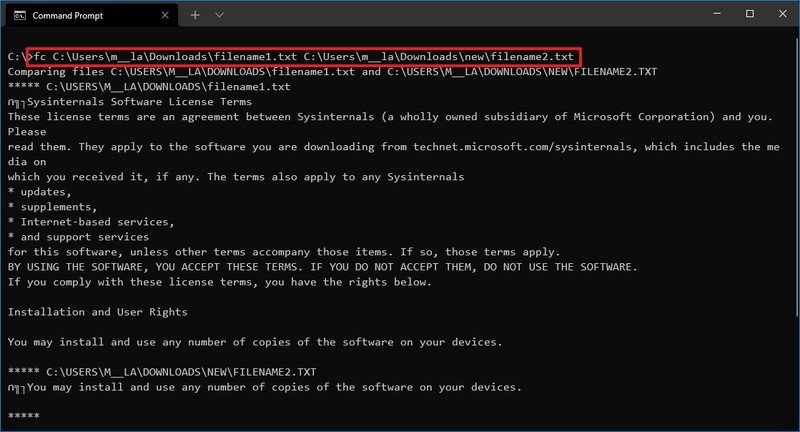Minimize the terminal window
The height and width of the screenshot is (432, 800).
717,14
